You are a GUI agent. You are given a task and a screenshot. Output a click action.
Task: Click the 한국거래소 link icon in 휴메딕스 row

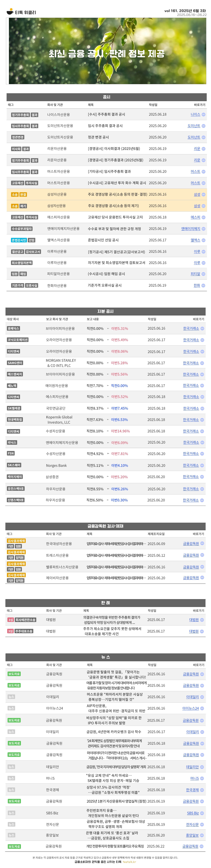click(x=202, y=329)
